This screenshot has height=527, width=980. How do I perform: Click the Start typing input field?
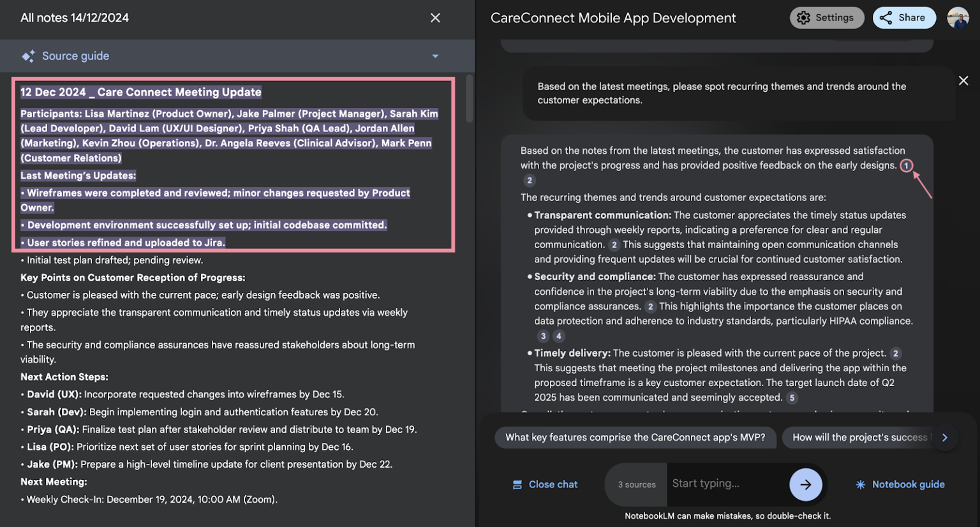click(727, 484)
